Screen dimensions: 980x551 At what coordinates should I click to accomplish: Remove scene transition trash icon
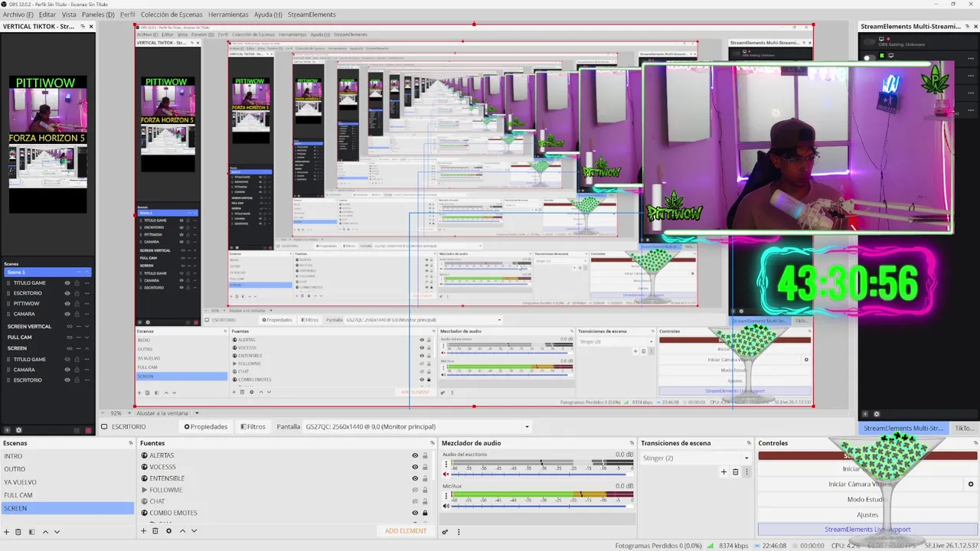pos(735,471)
